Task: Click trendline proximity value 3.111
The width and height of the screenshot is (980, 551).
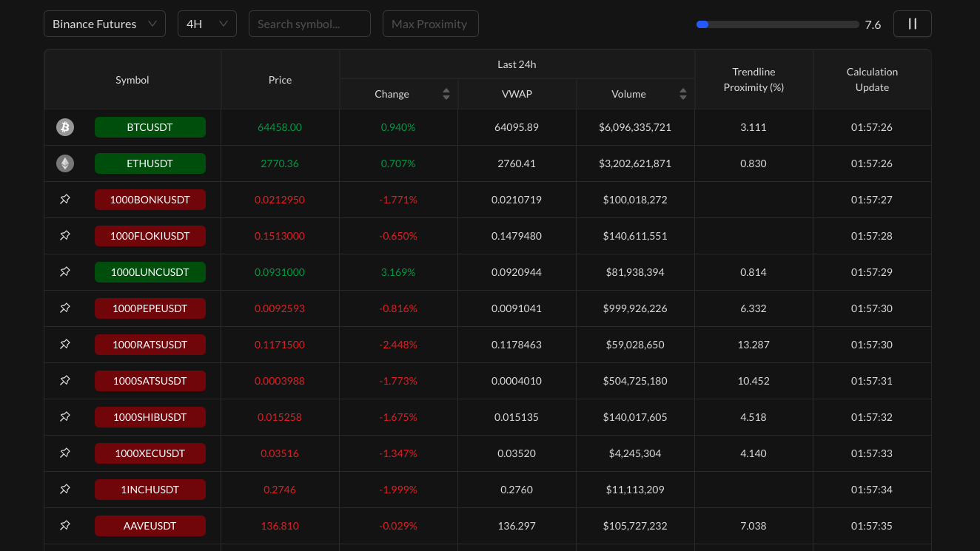Action: pos(754,127)
